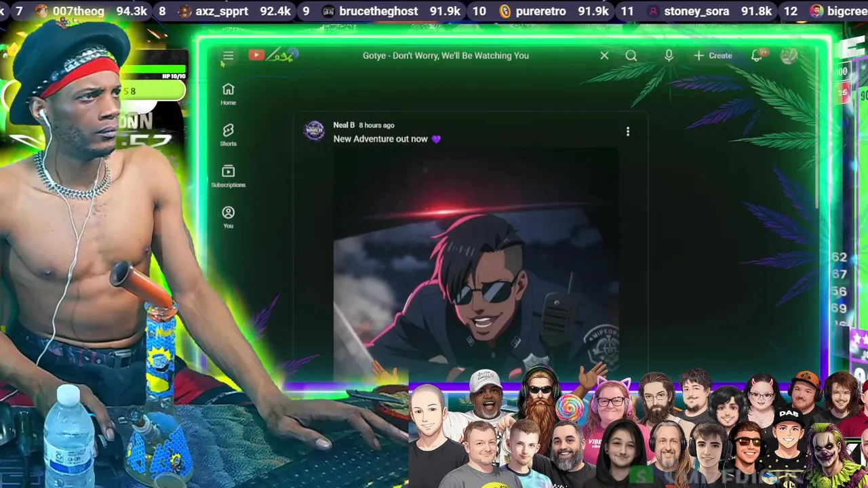The image size is (868, 488).
Task: Open the notifications bell
Action: pos(757,55)
